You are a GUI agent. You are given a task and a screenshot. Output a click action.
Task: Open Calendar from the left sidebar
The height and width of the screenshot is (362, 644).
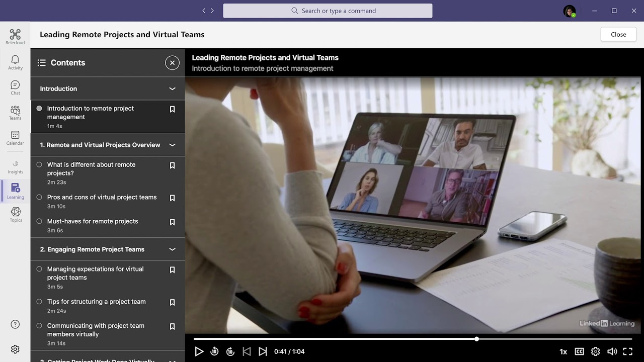point(15,138)
